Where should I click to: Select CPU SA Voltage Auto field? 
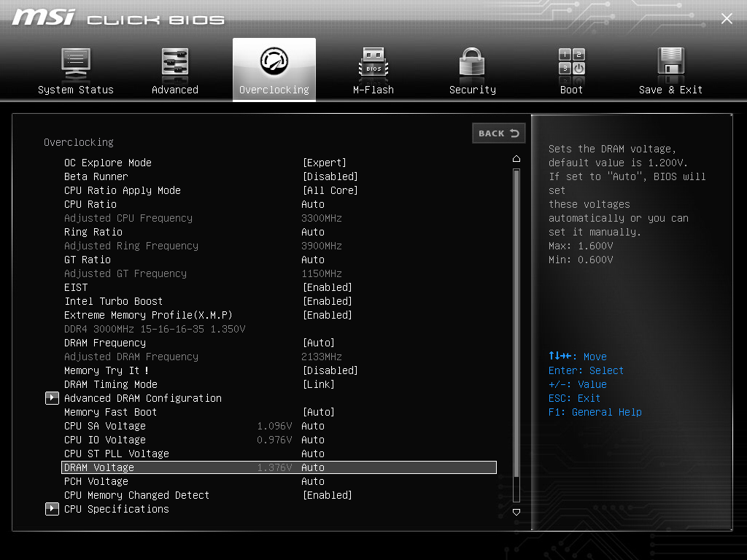pos(313,426)
